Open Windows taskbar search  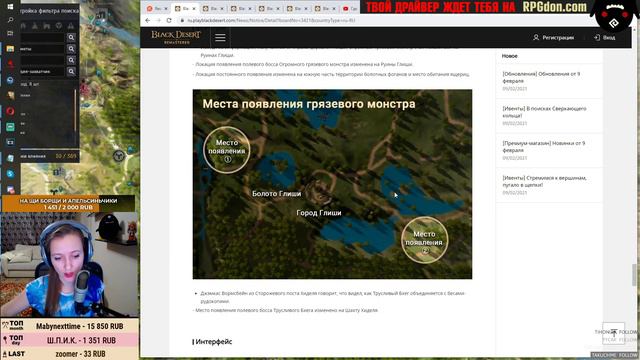(x=11, y=20)
